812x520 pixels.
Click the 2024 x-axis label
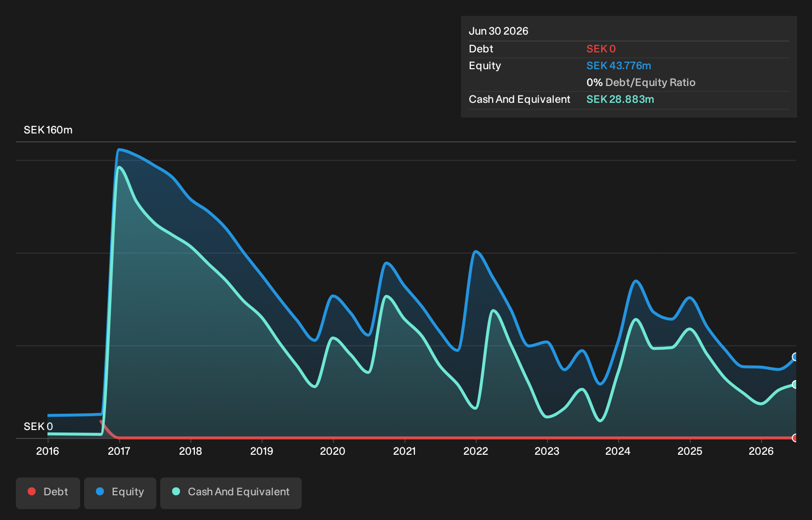[x=618, y=451]
